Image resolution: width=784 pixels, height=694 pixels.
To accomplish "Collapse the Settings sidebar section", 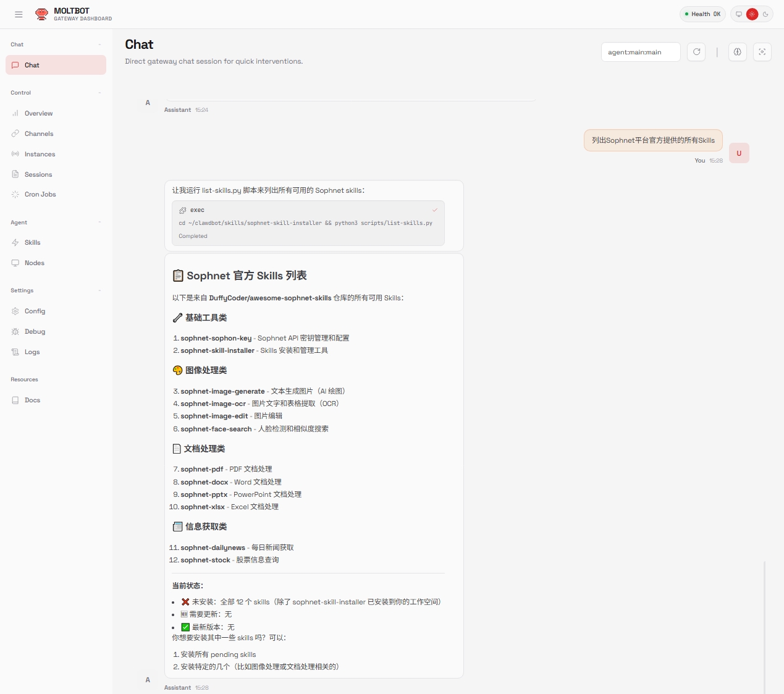I will click(99, 290).
